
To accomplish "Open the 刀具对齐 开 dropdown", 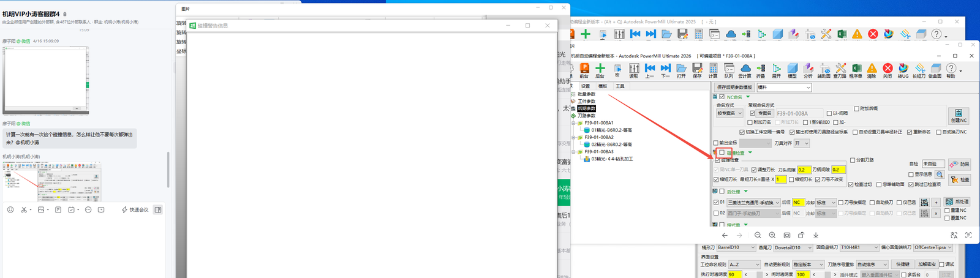I will [802, 143].
